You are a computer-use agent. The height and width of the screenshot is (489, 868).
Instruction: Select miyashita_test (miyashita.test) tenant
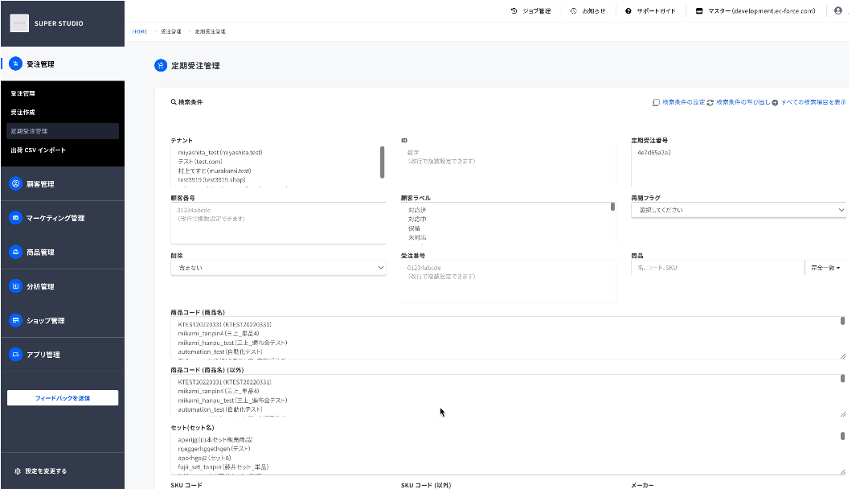(219, 152)
